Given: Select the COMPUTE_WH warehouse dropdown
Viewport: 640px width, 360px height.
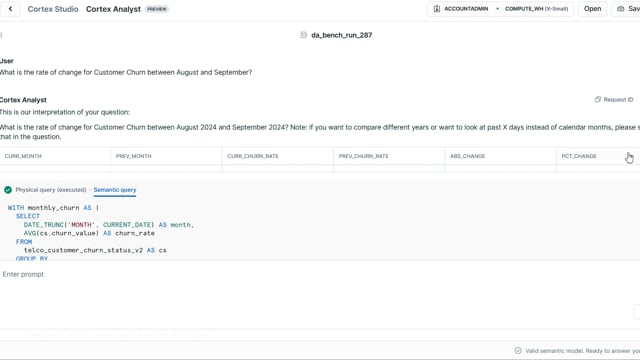Looking at the screenshot, I should tap(536, 9).
